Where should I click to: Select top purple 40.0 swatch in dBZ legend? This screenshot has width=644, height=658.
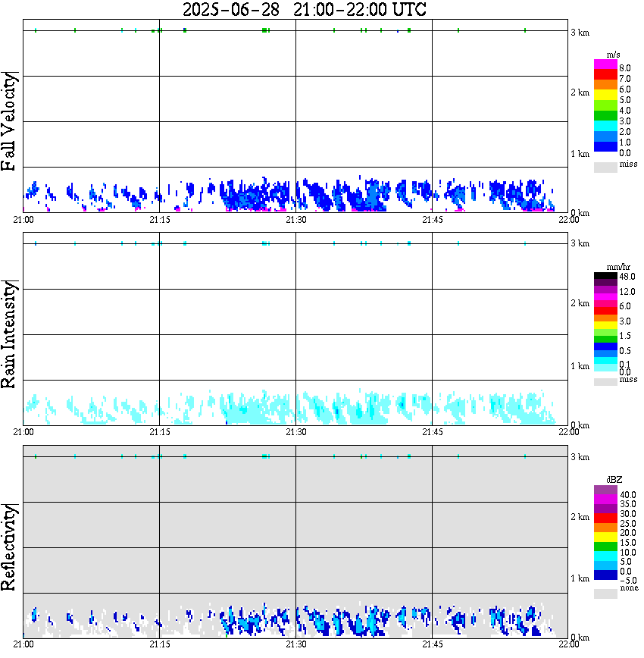tap(605, 490)
